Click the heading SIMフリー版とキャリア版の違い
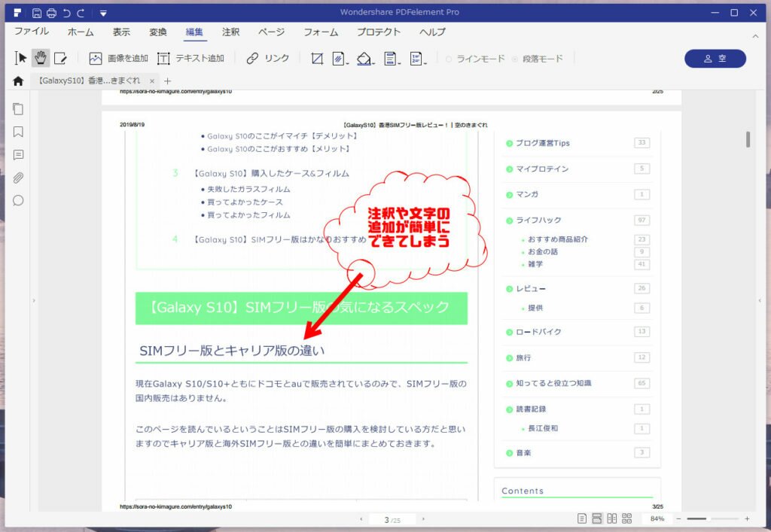Viewport: 771px width, 532px height. pyautogui.click(x=232, y=351)
